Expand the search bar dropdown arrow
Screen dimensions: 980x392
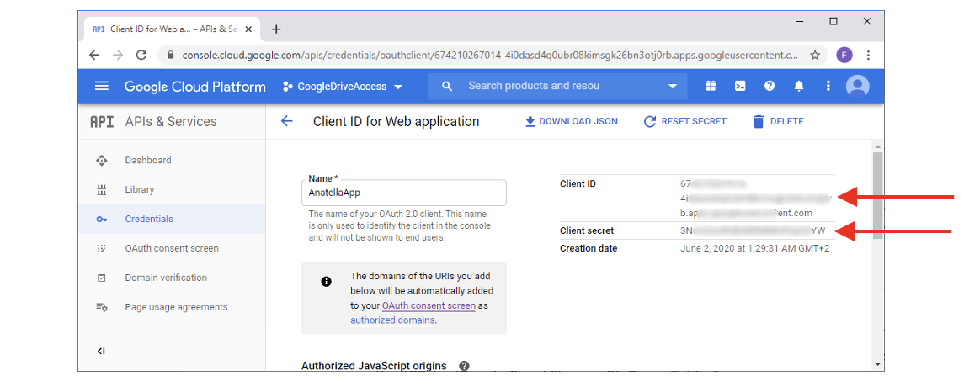pyautogui.click(x=672, y=86)
